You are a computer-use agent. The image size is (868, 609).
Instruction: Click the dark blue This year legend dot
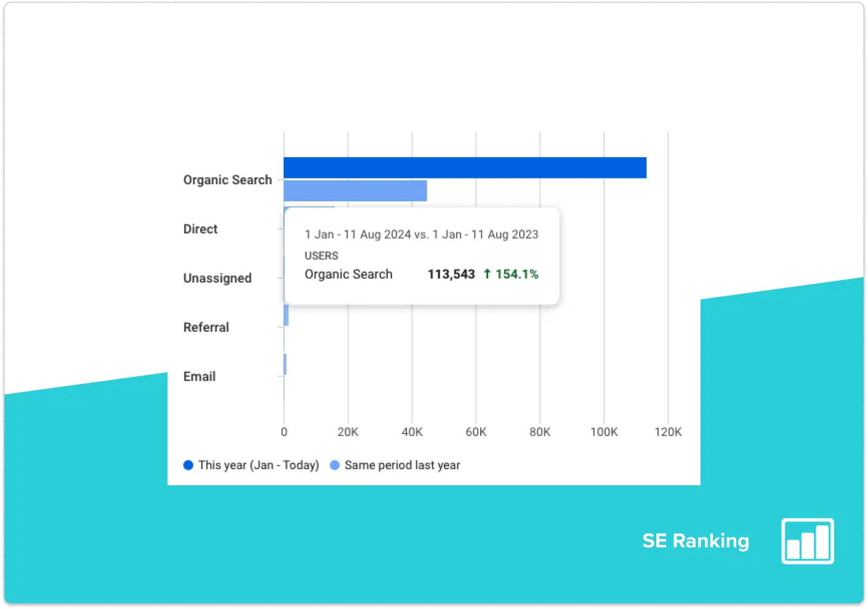click(x=188, y=465)
